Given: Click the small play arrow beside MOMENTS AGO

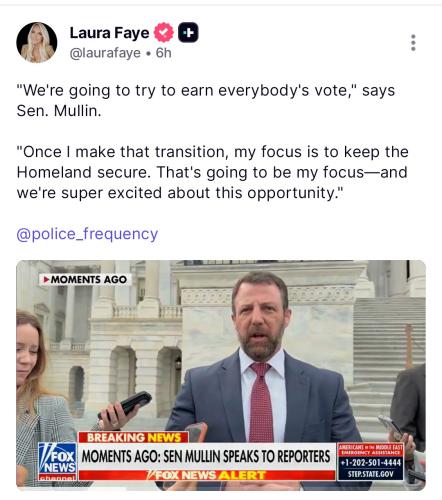Looking at the screenshot, I should tap(46, 279).
